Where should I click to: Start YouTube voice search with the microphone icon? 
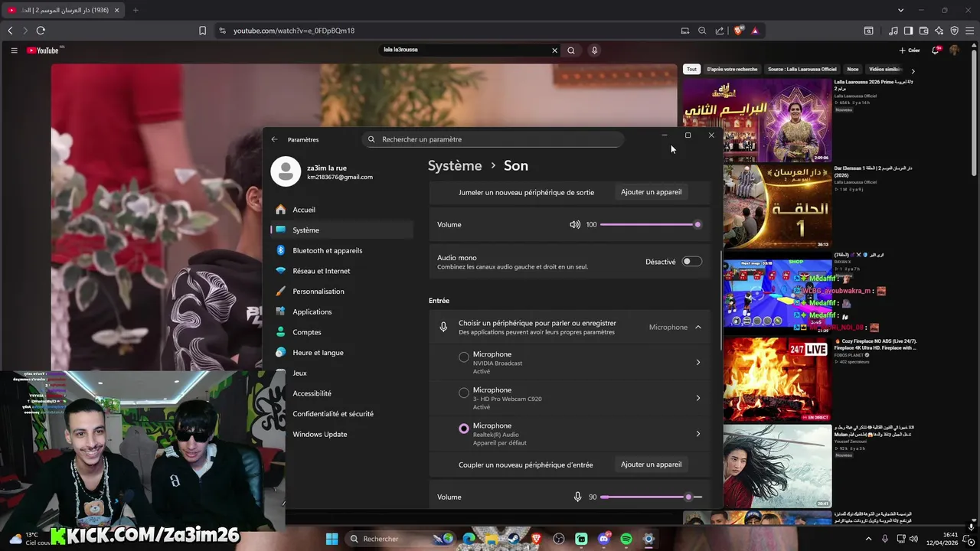tap(594, 51)
